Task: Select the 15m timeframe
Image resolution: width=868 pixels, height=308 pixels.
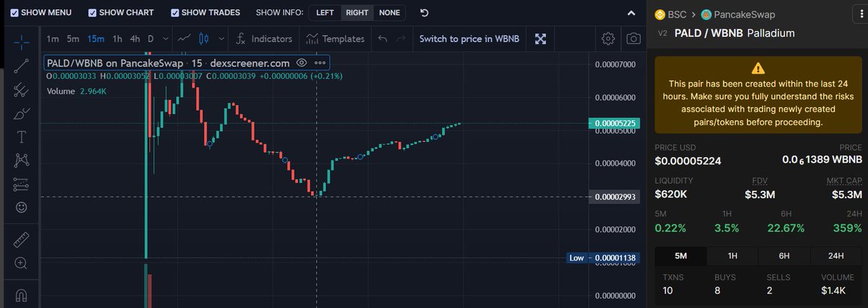Action: pyautogui.click(x=95, y=38)
